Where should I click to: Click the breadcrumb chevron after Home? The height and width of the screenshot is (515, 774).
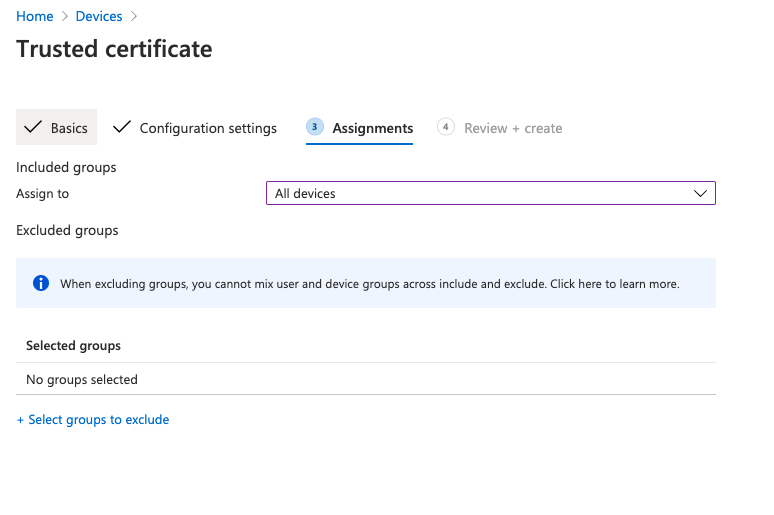click(x=65, y=17)
